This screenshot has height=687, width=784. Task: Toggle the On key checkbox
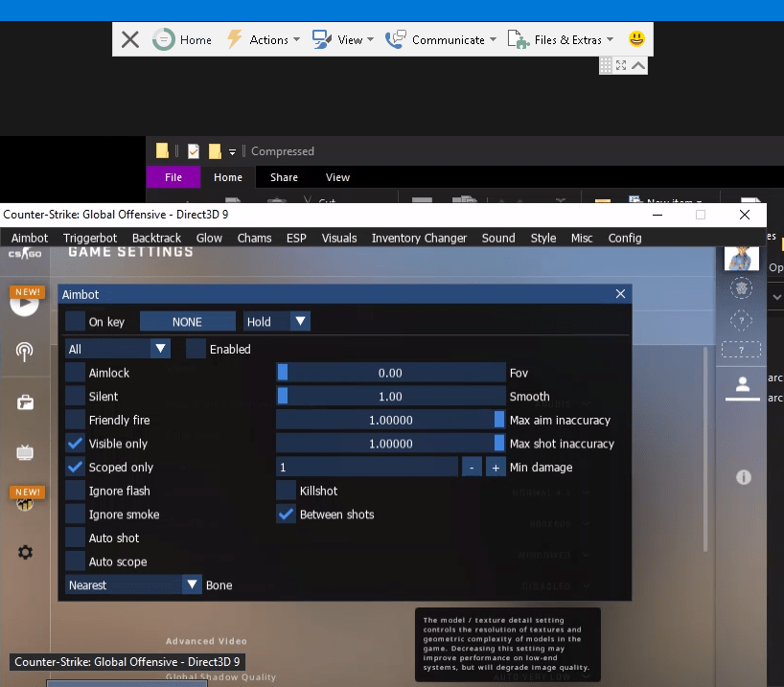pyautogui.click(x=75, y=322)
